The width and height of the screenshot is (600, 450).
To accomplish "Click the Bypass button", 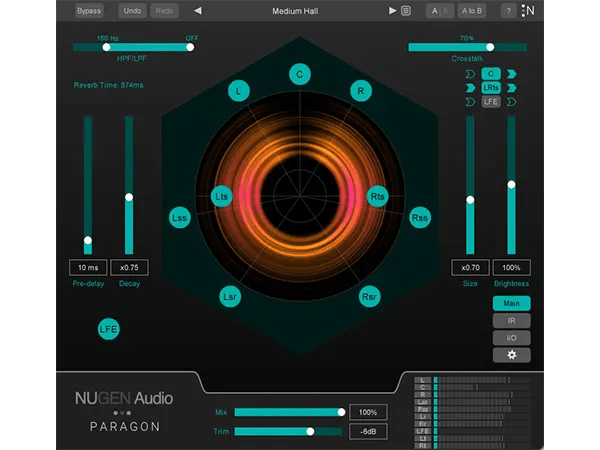I will pos(89,11).
